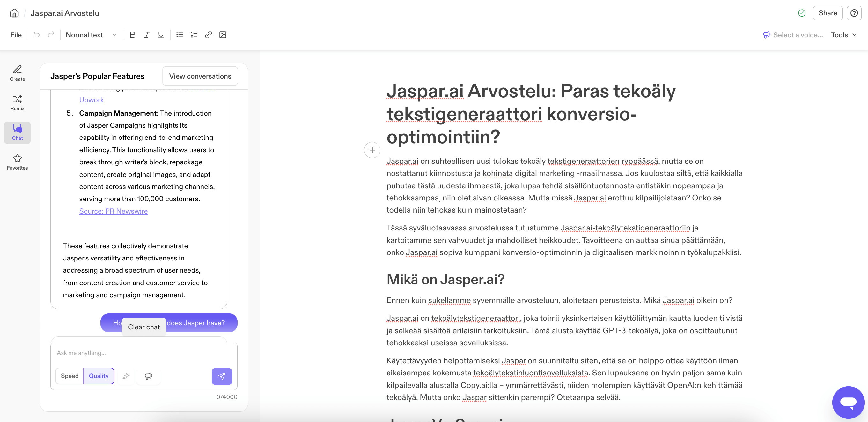Toggle underline formatting
This screenshot has height=422, width=868.
[x=161, y=35]
